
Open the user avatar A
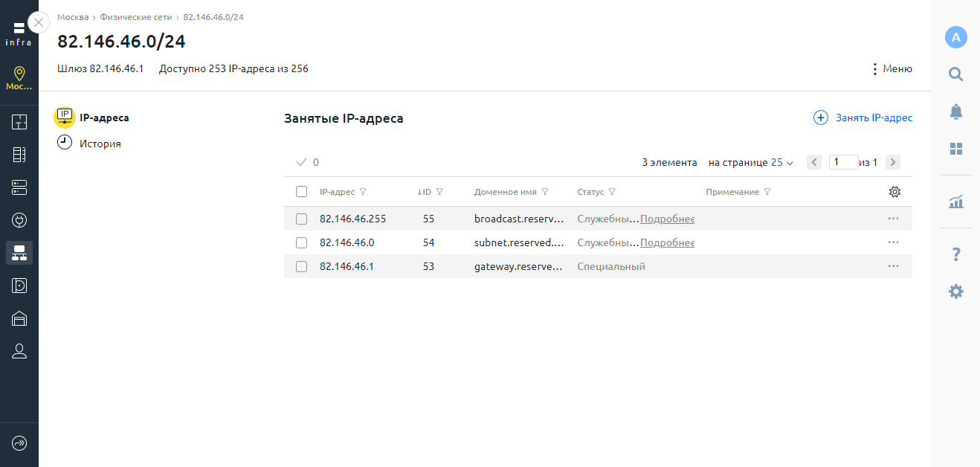[955, 37]
